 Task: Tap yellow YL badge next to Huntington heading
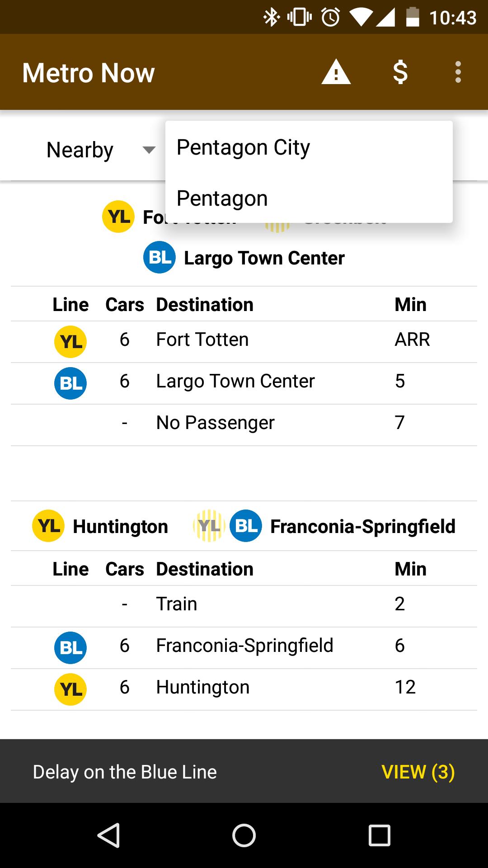(x=48, y=526)
